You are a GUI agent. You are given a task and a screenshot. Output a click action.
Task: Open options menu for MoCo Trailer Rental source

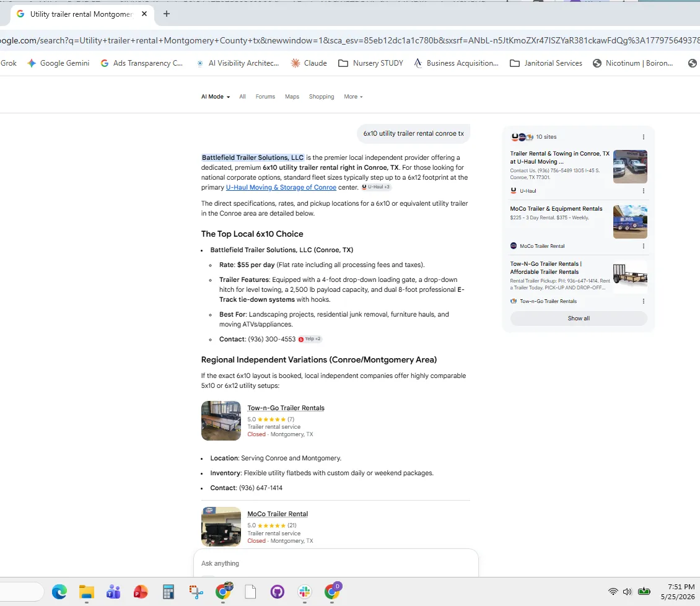[643, 245]
